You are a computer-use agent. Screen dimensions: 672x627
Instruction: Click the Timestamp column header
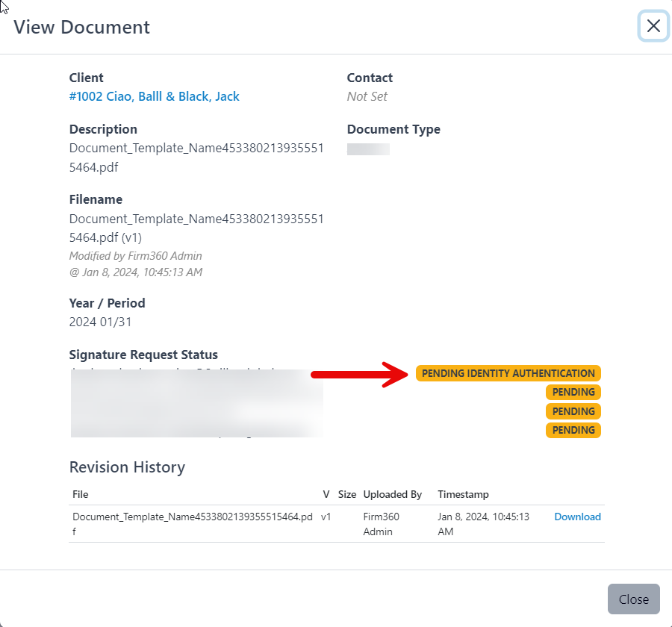463,494
